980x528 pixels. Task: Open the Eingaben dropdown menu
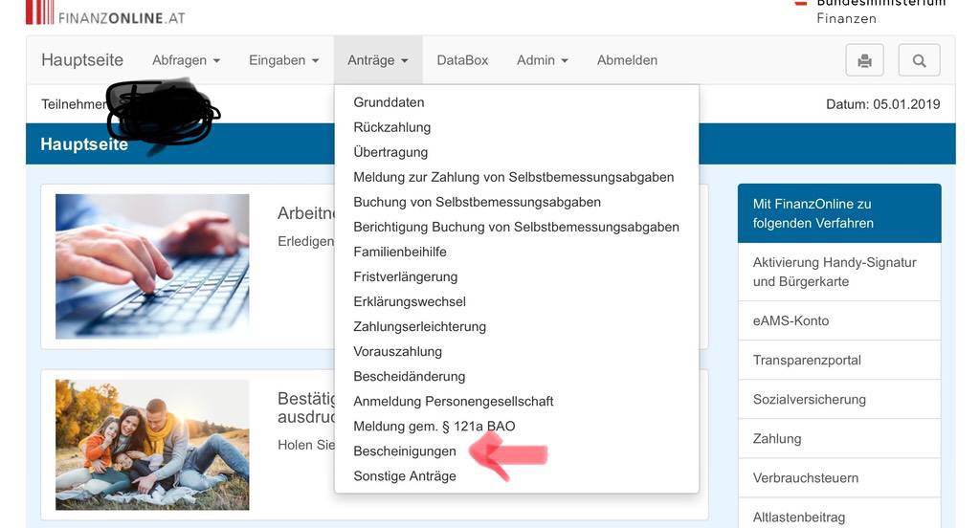pyautogui.click(x=283, y=60)
